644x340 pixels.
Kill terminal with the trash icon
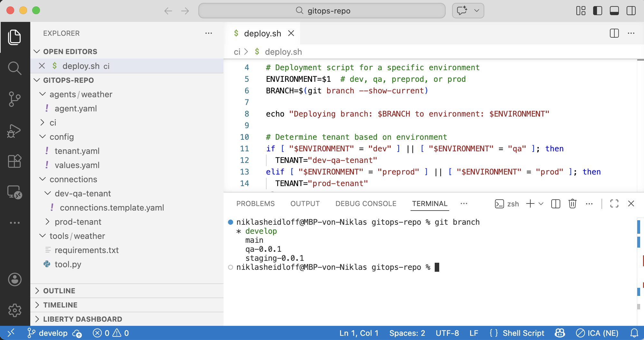pos(572,204)
